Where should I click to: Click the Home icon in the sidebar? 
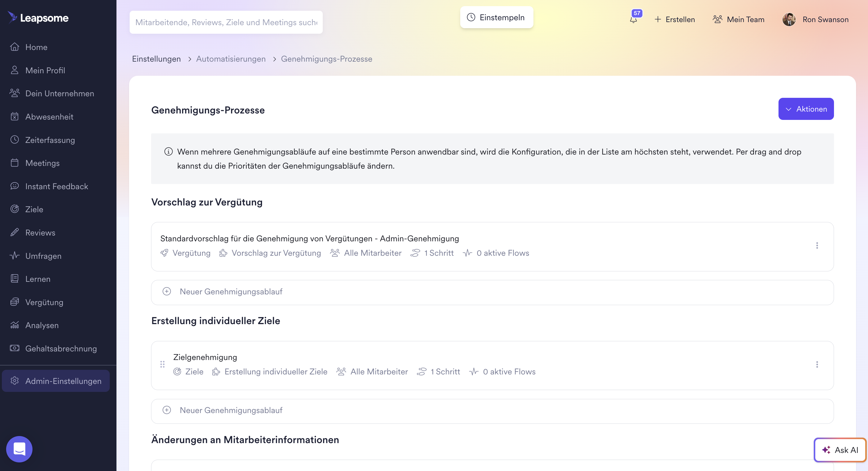coord(14,47)
